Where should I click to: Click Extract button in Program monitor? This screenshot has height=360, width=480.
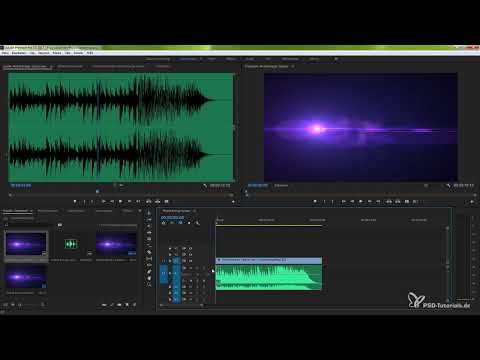click(398, 201)
